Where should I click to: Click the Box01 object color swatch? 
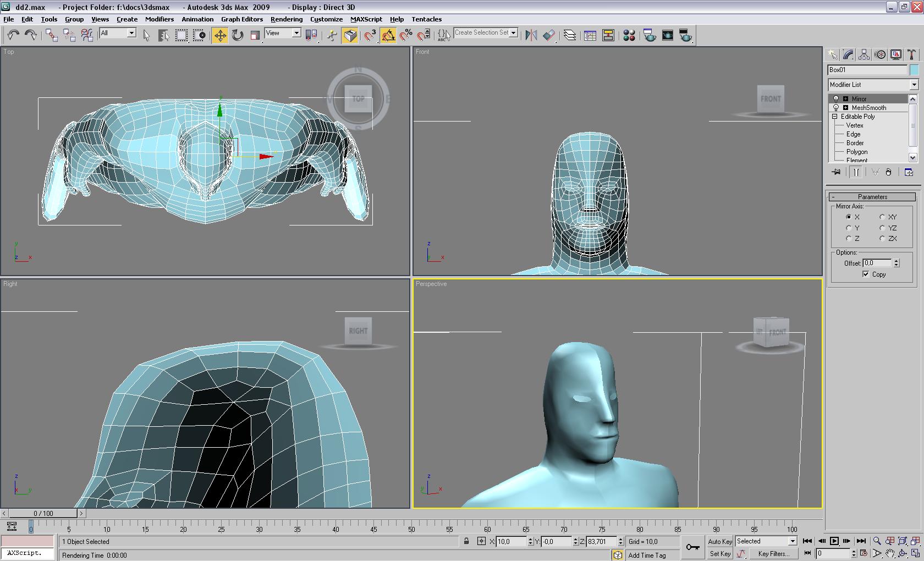(914, 70)
